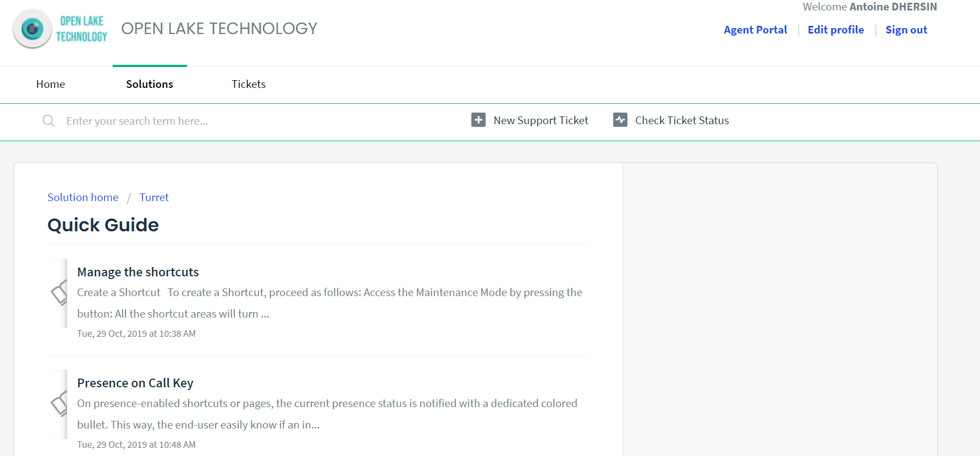The width and height of the screenshot is (980, 456).
Task: Click the magnifying glass search icon
Action: pos(48,121)
